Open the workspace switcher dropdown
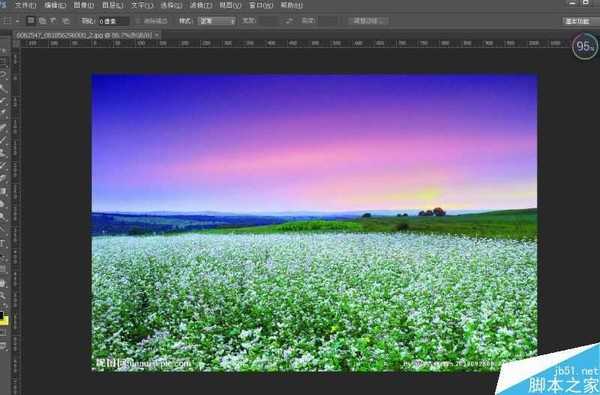The height and width of the screenshot is (395, 600). coord(579,21)
